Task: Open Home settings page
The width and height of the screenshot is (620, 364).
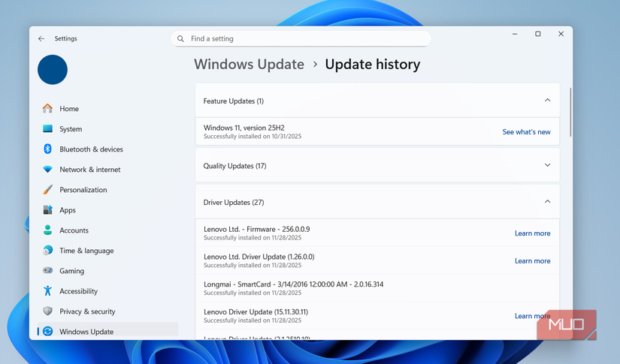Action: (x=69, y=109)
